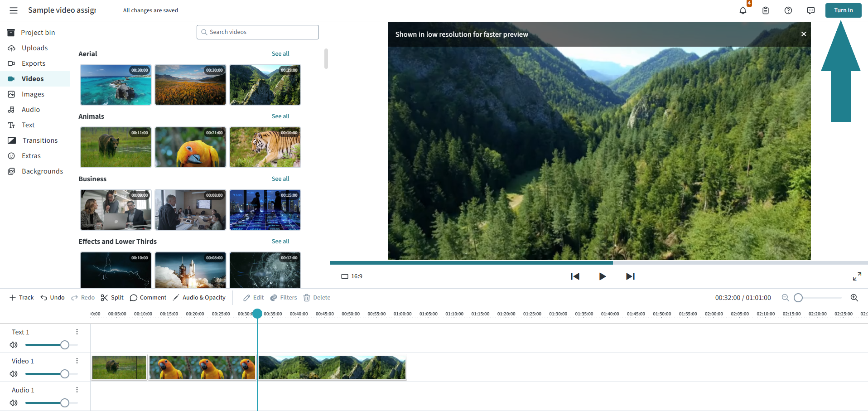Skip to previous clip button

pos(575,276)
